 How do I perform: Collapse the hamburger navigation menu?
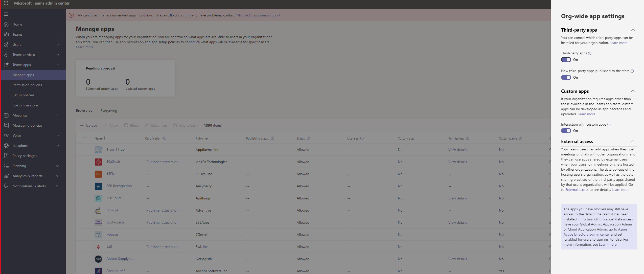coord(6,14)
